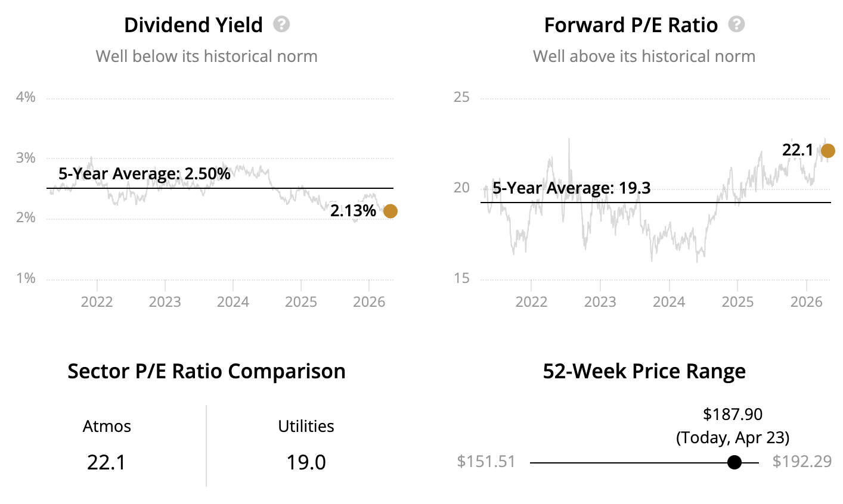843x504 pixels.
Task: Click the 52-Week Price Range heading
Action: pyautogui.click(x=644, y=371)
